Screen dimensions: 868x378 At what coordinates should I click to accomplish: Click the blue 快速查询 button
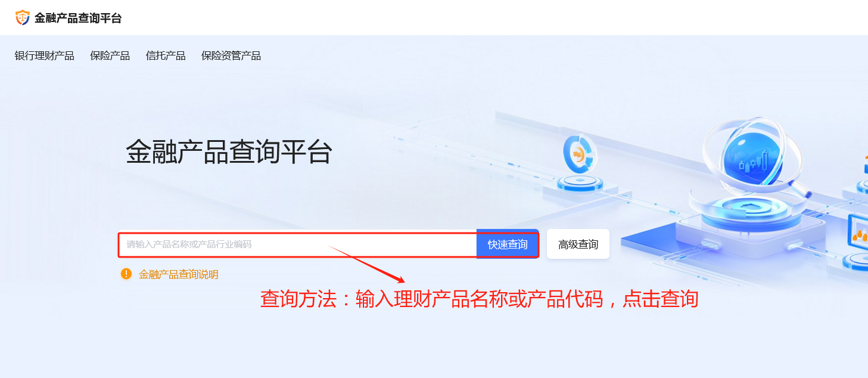508,244
